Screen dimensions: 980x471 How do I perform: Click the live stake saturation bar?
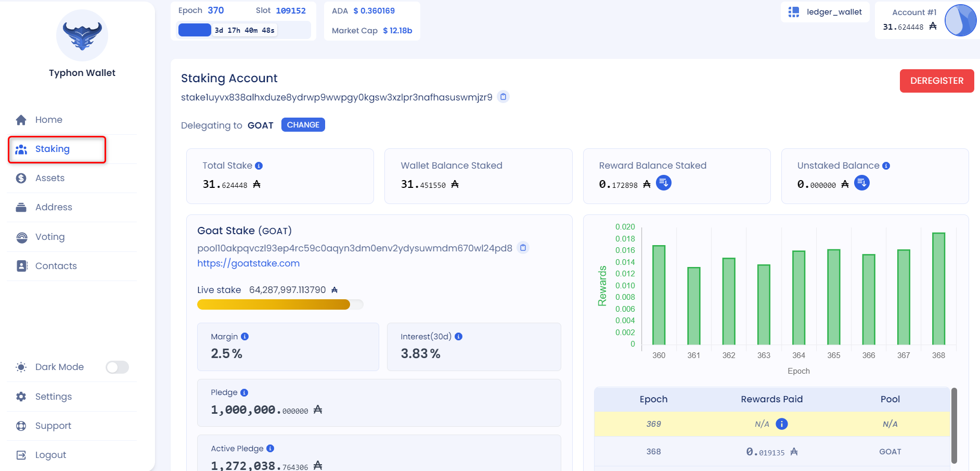(x=280, y=304)
